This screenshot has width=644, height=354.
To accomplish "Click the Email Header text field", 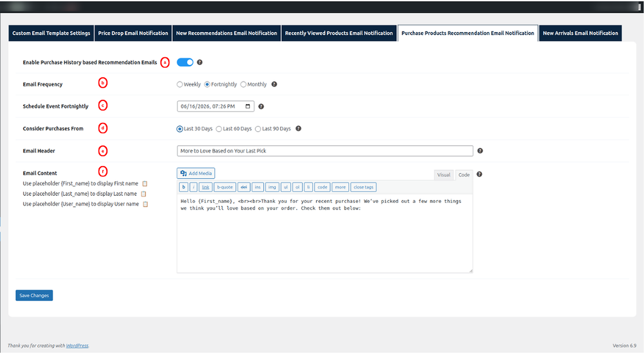I will coord(325,151).
